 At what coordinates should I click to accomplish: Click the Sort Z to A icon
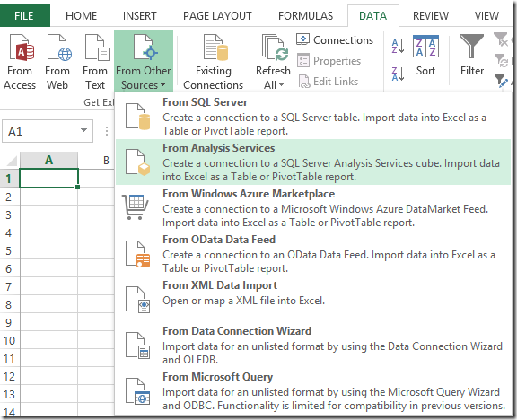click(x=398, y=74)
